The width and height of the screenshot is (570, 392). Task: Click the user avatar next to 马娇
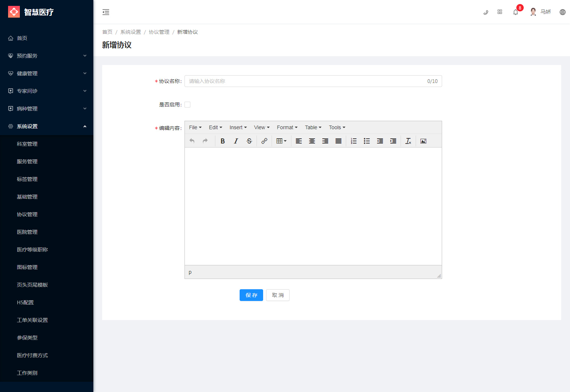pos(533,12)
